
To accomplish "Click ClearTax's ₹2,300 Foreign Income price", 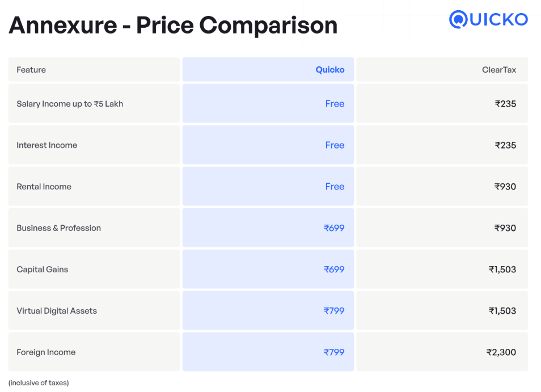I will click(x=501, y=352).
